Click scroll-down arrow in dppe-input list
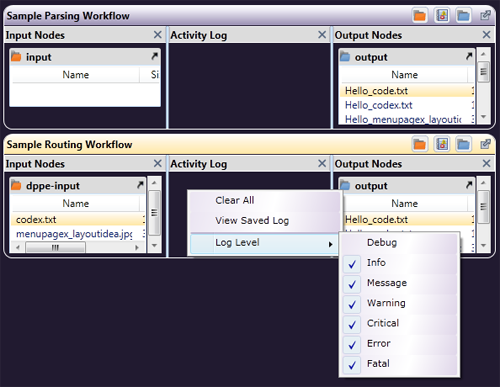Viewport: 500px width, 387px height. click(x=154, y=245)
